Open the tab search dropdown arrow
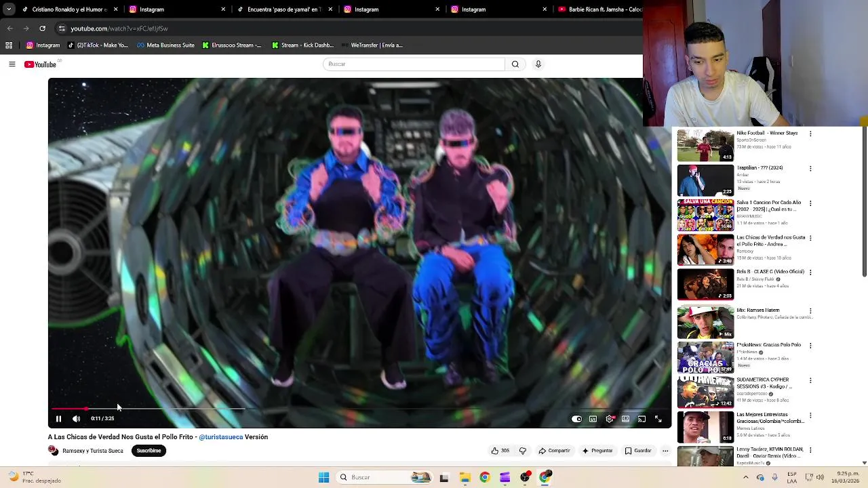 tap(8, 9)
